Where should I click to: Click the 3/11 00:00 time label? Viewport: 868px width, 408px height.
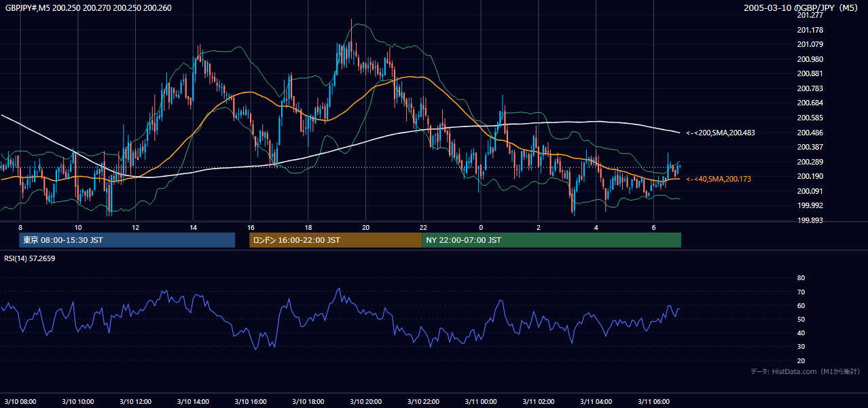pyautogui.click(x=481, y=402)
